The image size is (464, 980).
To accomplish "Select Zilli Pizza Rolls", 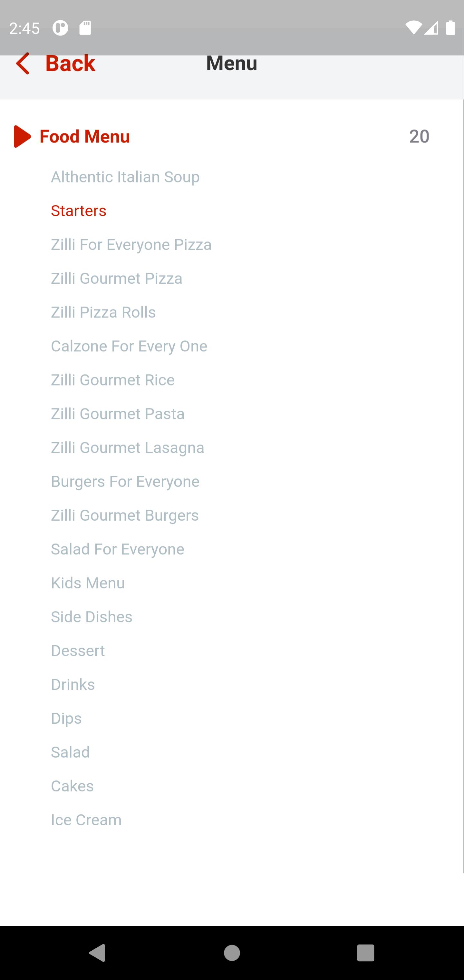I will (103, 312).
